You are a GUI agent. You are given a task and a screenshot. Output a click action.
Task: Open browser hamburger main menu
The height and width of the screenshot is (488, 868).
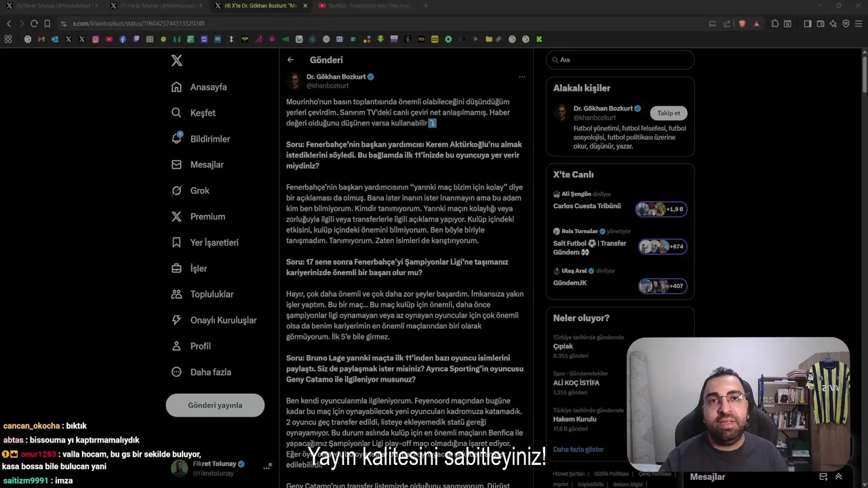859,23
